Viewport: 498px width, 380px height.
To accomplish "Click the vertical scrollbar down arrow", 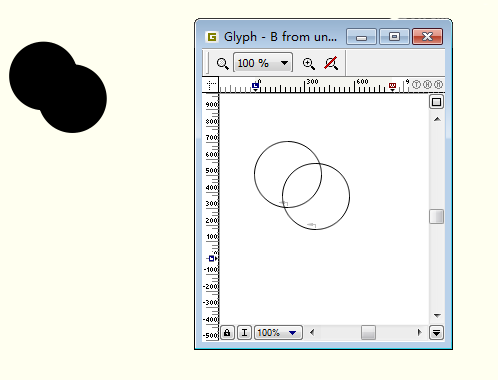I will 437,315.
